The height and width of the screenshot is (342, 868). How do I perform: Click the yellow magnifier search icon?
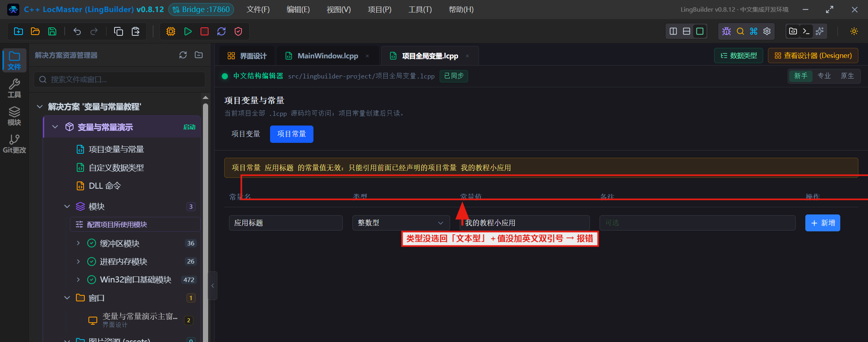coord(740,31)
